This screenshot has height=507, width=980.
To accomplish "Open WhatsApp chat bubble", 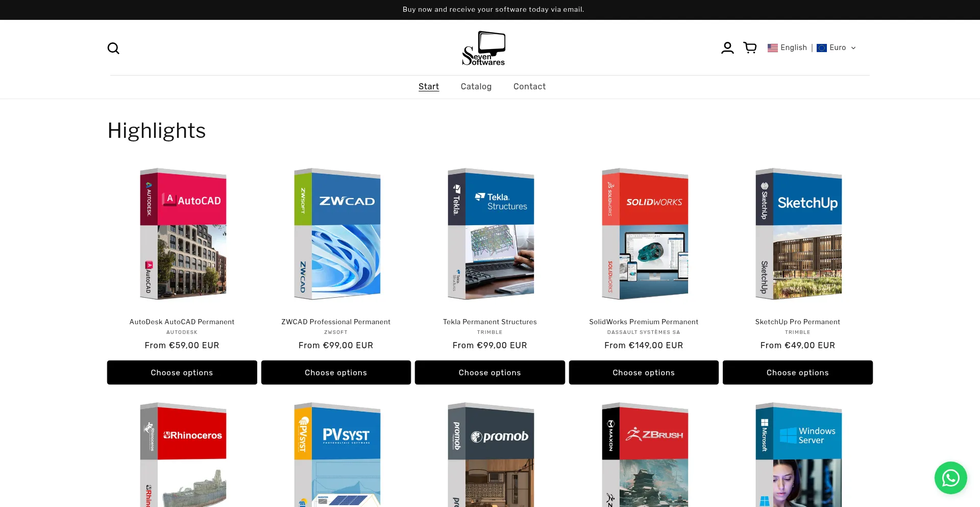I will coord(950,478).
